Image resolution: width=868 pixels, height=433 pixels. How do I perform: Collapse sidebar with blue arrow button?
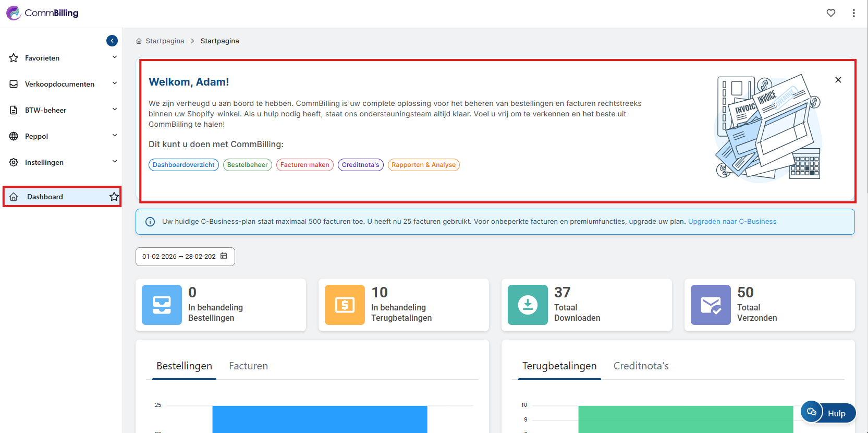point(112,41)
